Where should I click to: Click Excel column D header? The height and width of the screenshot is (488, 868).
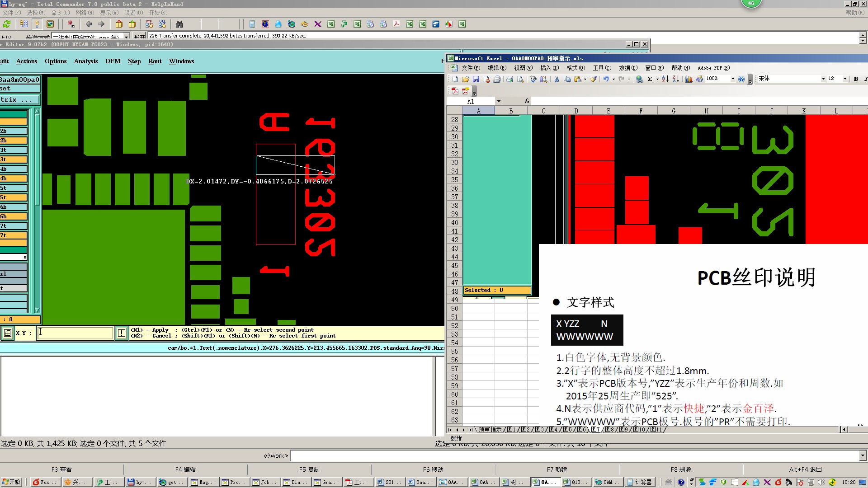[576, 111]
